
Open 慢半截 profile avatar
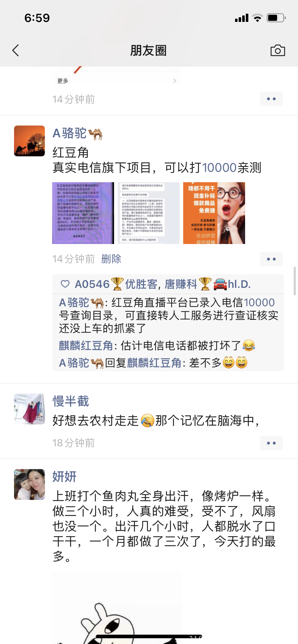point(30,409)
